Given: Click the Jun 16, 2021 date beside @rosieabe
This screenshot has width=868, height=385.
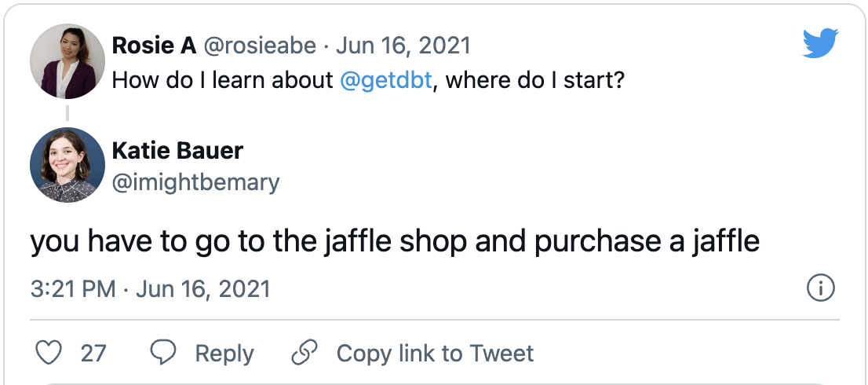Looking at the screenshot, I should click(403, 45).
